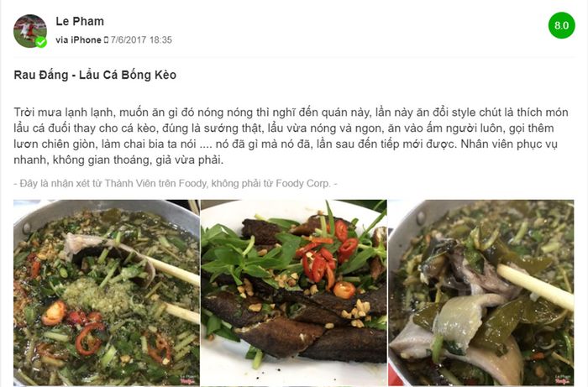This screenshot has height=387, width=588.
Task: Click the divider line below the header
Action: pos(294,57)
